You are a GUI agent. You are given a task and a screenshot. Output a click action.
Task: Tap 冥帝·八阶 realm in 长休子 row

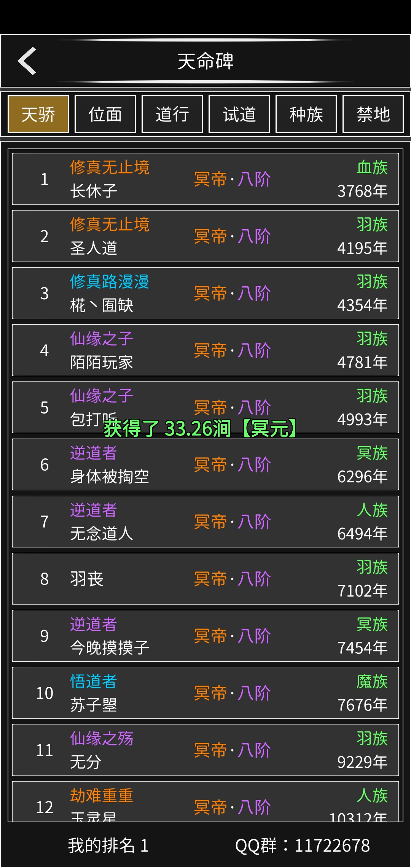point(233,179)
